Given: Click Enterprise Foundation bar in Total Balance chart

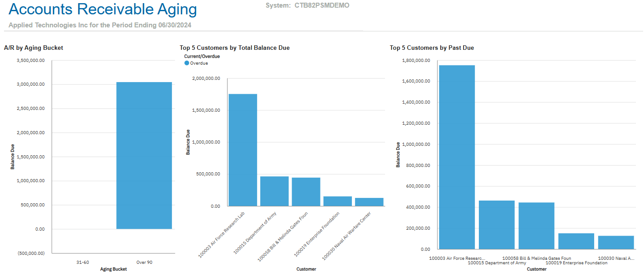Looking at the screenshot, I should [337, 201].
